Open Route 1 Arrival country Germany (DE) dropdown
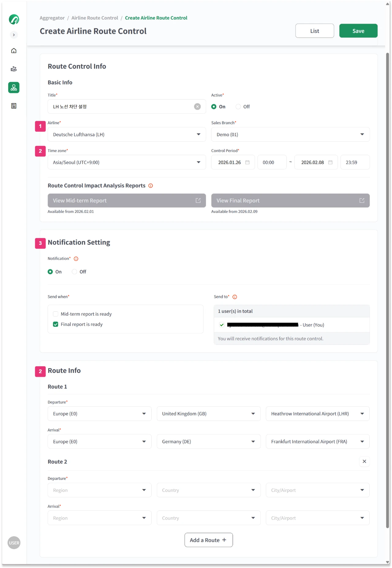This screenshot has width=392, height=568. tap(209, 442)
